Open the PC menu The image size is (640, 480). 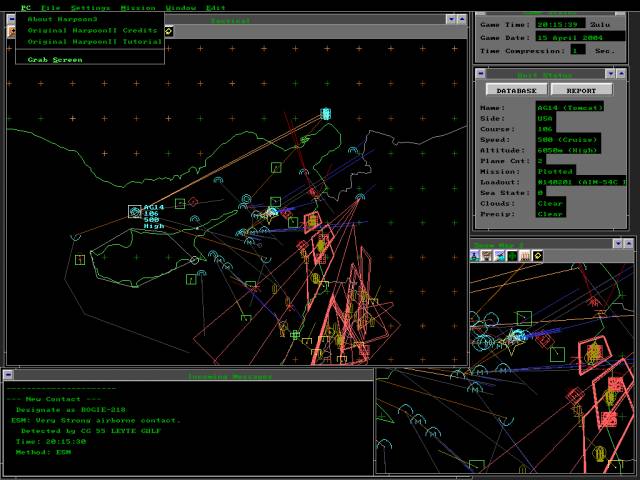26,8
